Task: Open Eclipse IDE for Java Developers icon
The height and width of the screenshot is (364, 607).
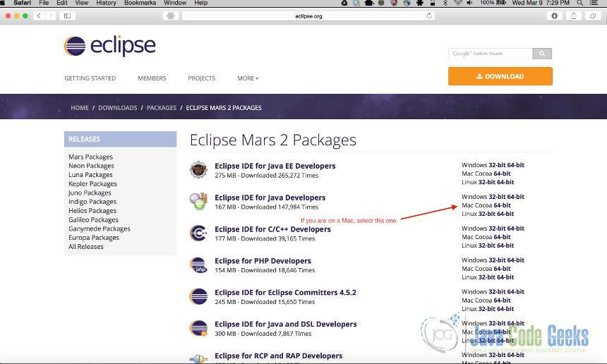Action: coord(198,202)
